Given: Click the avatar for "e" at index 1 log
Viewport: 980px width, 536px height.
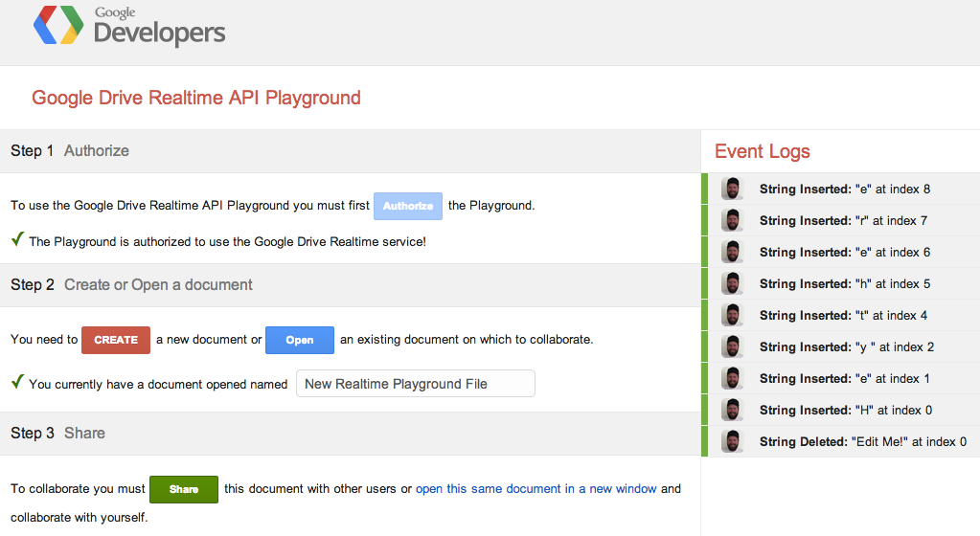Looking at the screenshot, I should coord(732,378).
